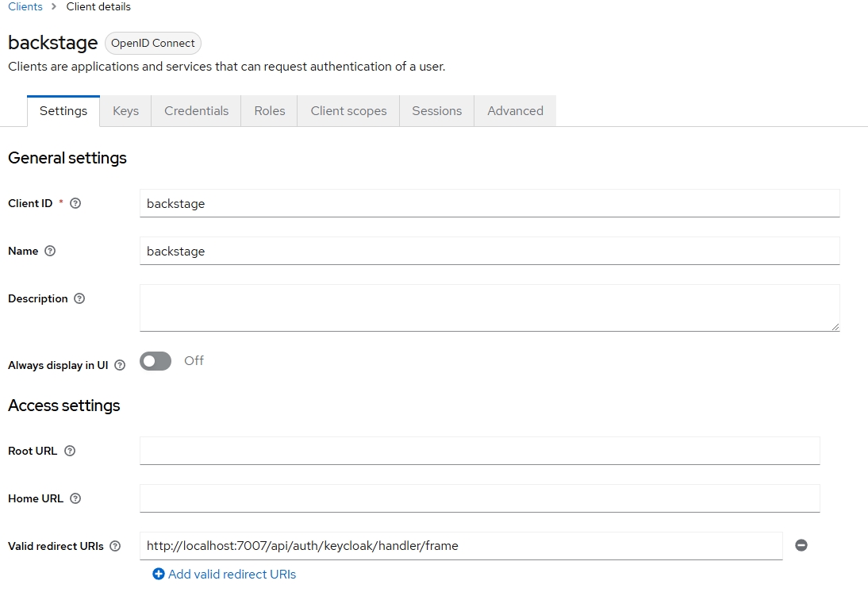
Task: Remove the localhost redirect URI entry
Action: (801, 545)
